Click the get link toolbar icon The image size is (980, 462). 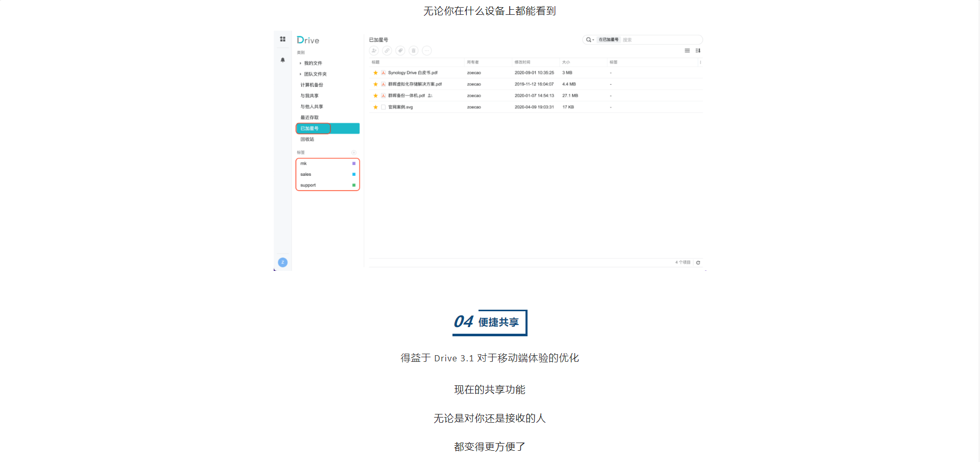tap(387, 51)
